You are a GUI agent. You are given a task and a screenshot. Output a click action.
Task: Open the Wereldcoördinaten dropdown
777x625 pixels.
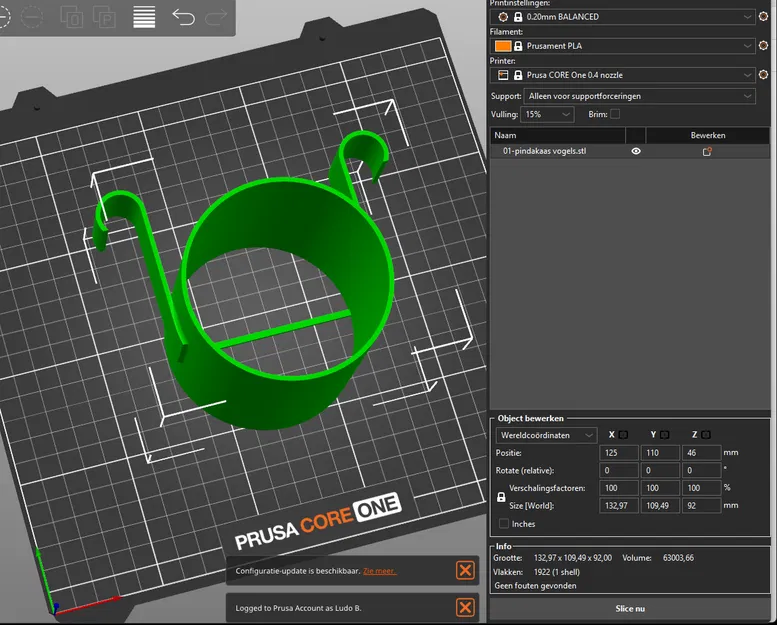click(546, 435)
